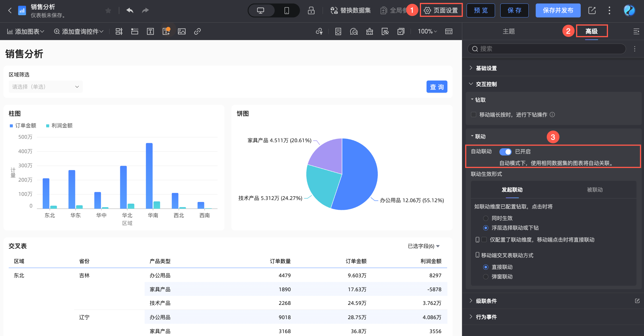Open the 区域筛选 dropdown

(x=46, y=87)
